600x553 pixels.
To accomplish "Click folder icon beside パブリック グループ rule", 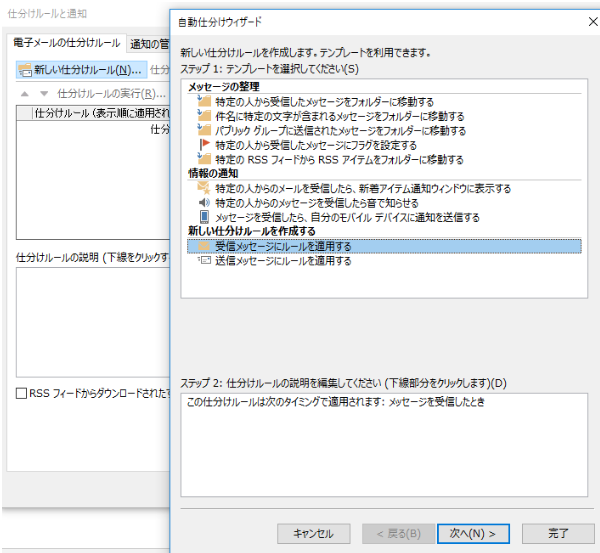I will click(x=204, y=130).
